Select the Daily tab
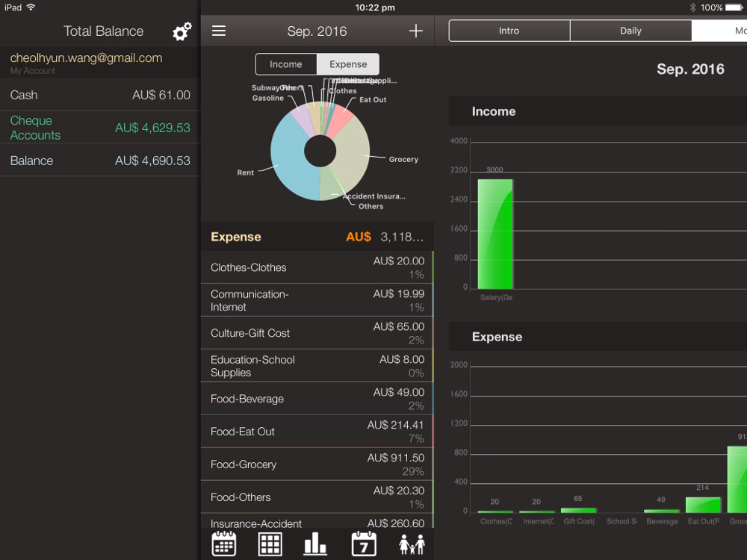 [x=630, y=31]
